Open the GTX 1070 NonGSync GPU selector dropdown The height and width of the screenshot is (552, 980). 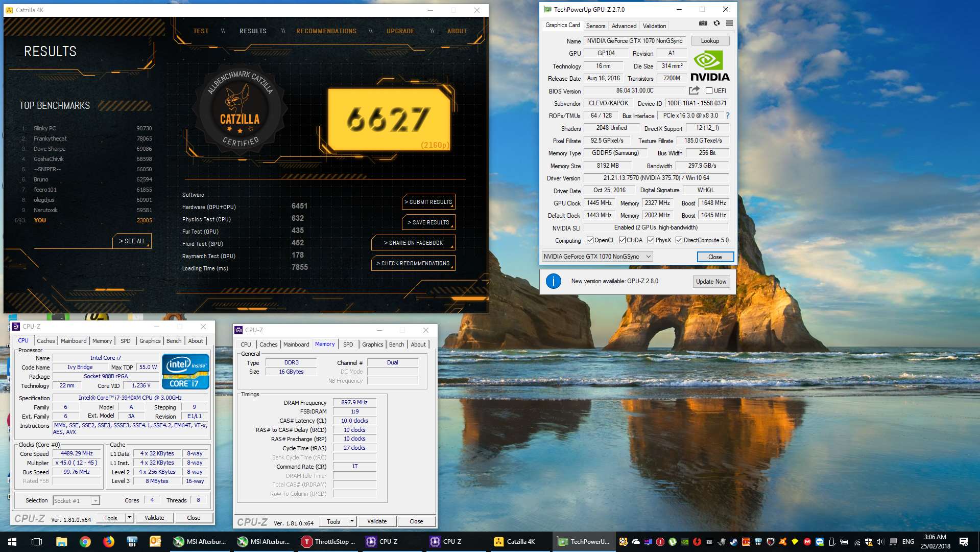(597, 257)
